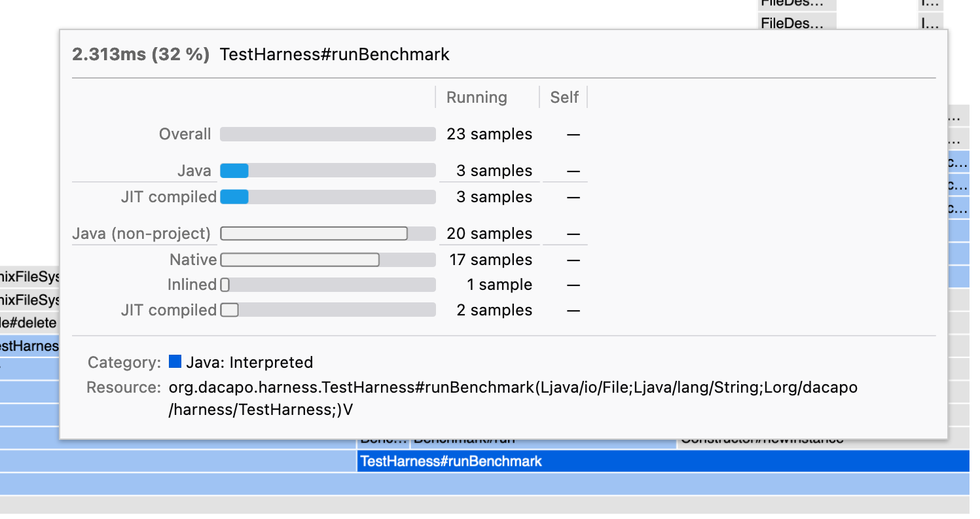Click the tooltip title TestHarness#runBenchmark
The width and height of the screenshot is (980, 519).
[335, 54]
